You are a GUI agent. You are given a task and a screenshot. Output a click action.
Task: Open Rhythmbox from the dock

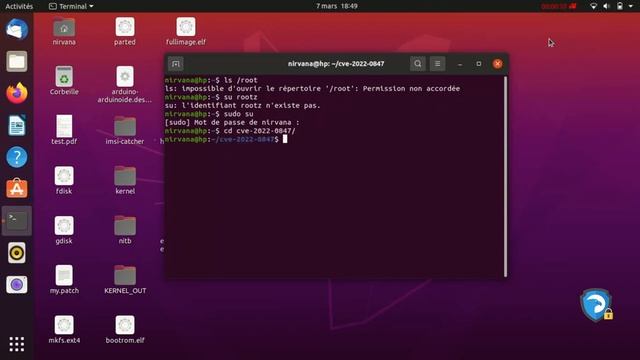coord(17,253)
